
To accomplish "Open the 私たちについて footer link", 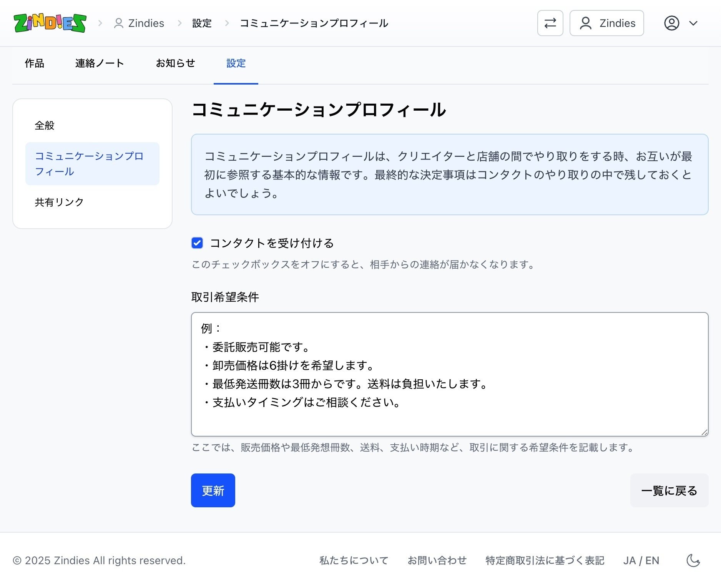I will (x=353, y=560).
